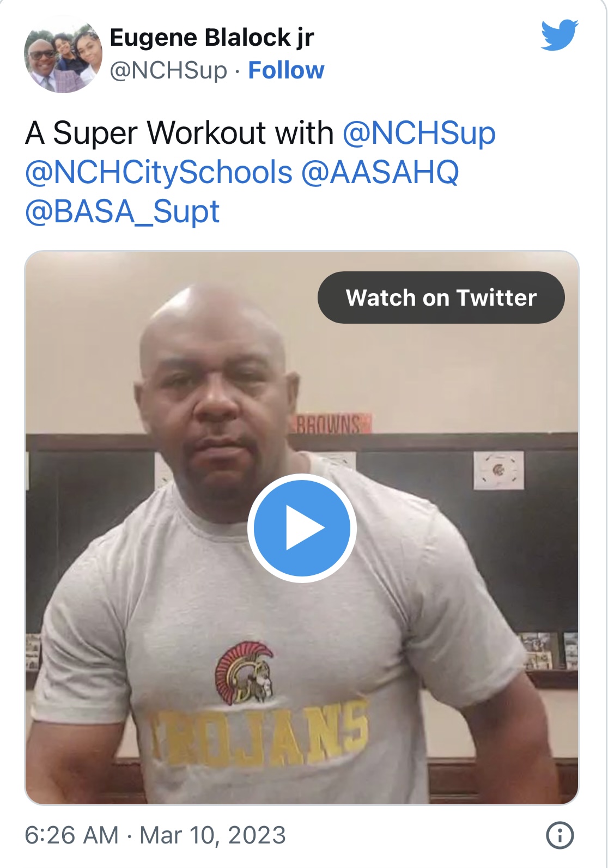The width and height of the screenshot is (608, 868).
Task: Click the Watch on Twitter button
Action: point(441,298)
